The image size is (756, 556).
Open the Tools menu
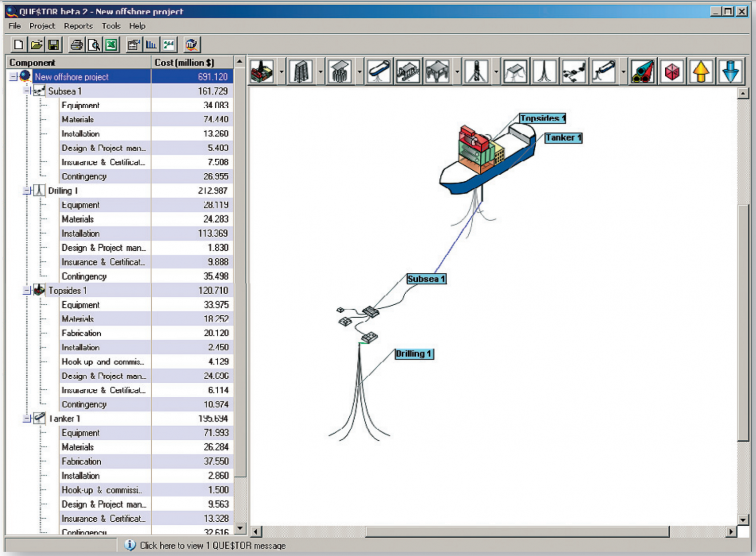pos(111,26)
